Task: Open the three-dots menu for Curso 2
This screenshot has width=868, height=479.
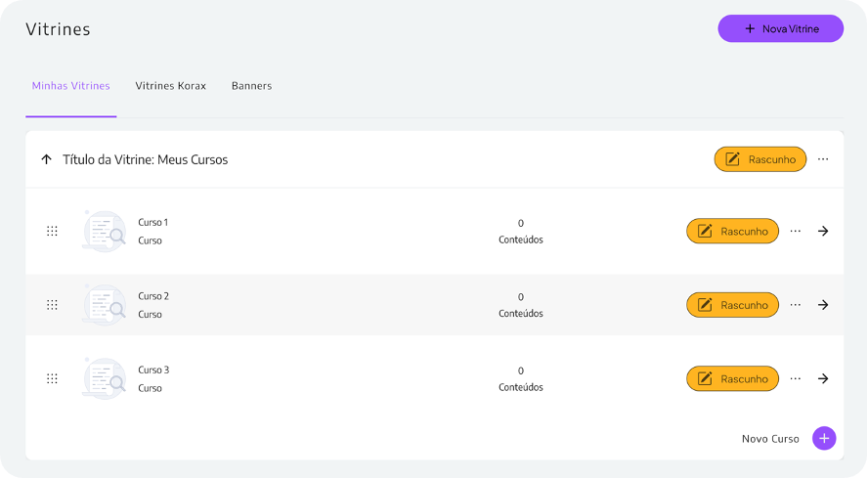Action: 795,305
